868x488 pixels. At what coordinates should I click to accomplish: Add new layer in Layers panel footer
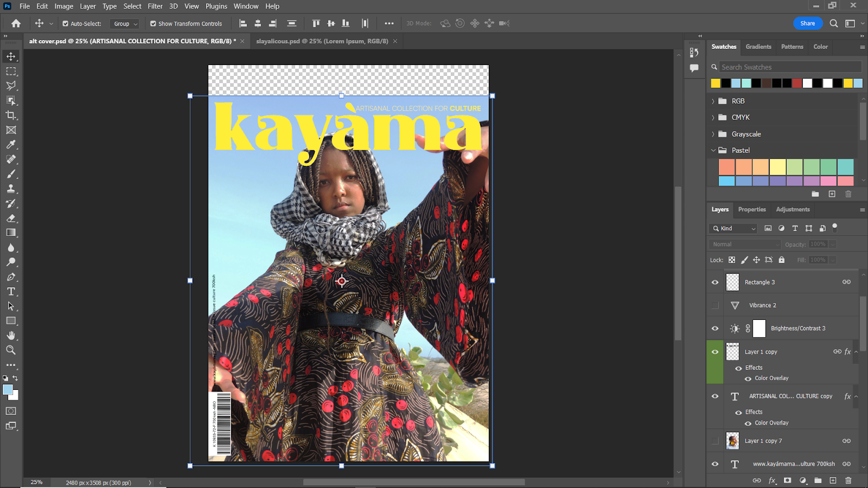(833, 480)
